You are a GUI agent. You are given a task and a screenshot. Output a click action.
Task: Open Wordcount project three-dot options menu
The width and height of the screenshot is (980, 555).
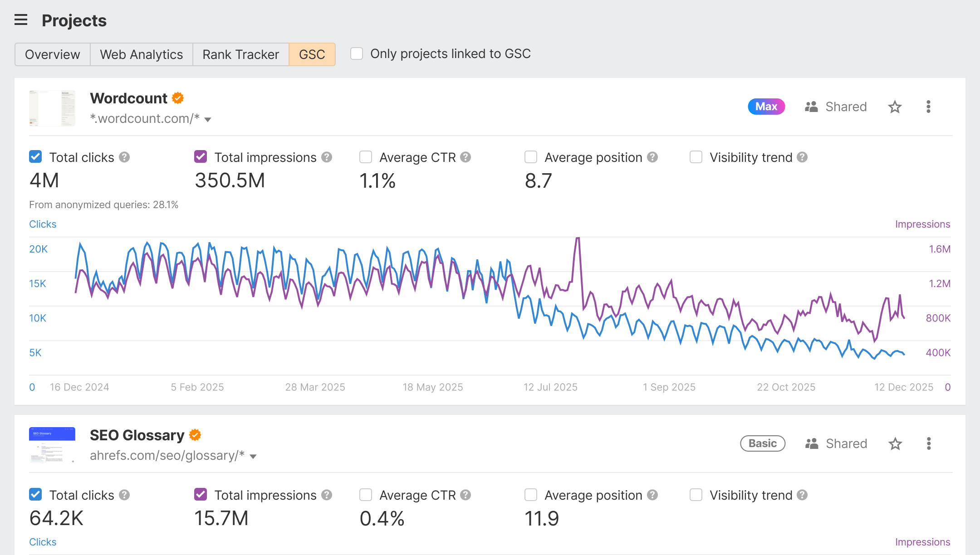click(x=928, y=107)
